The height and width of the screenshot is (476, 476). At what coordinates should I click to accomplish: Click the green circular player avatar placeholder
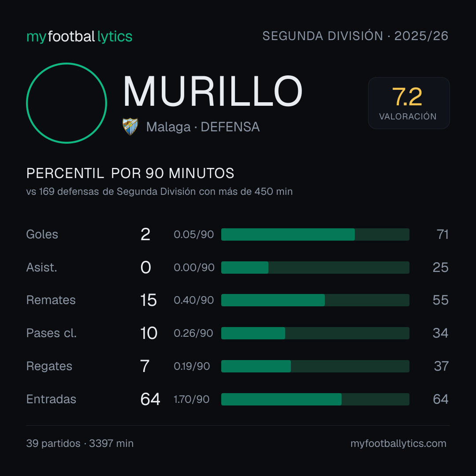tap(67, 103)
